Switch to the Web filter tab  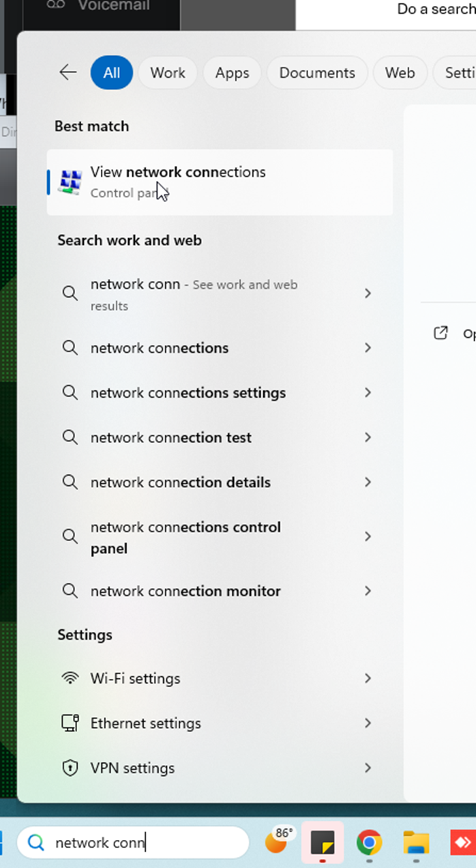click(x=400, y=72)
